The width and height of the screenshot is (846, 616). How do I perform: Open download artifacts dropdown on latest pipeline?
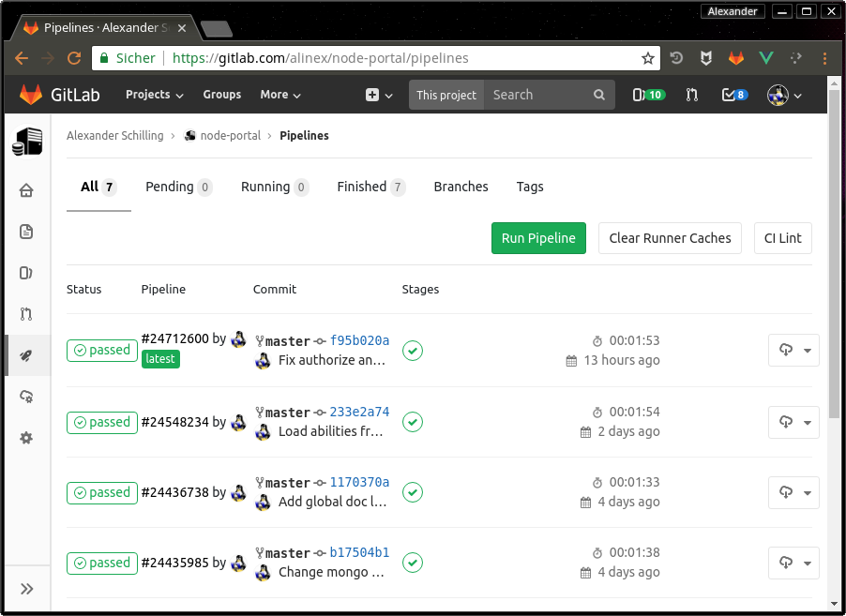tap(807, 350)
